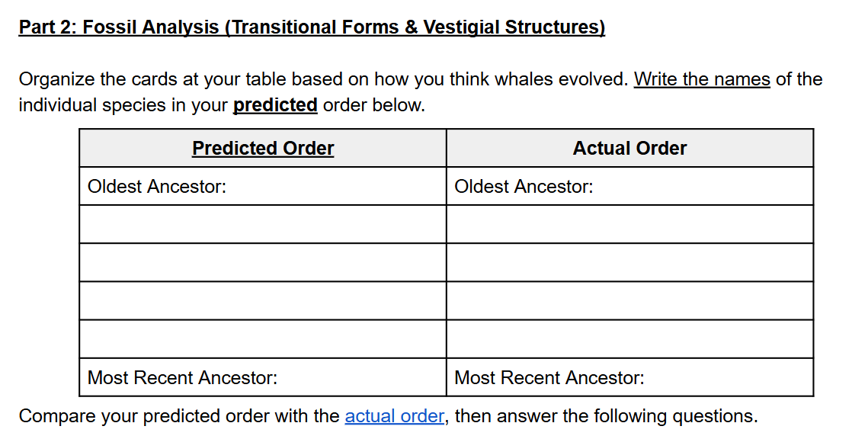Click the Predicted Order column header

click(263, 149)
